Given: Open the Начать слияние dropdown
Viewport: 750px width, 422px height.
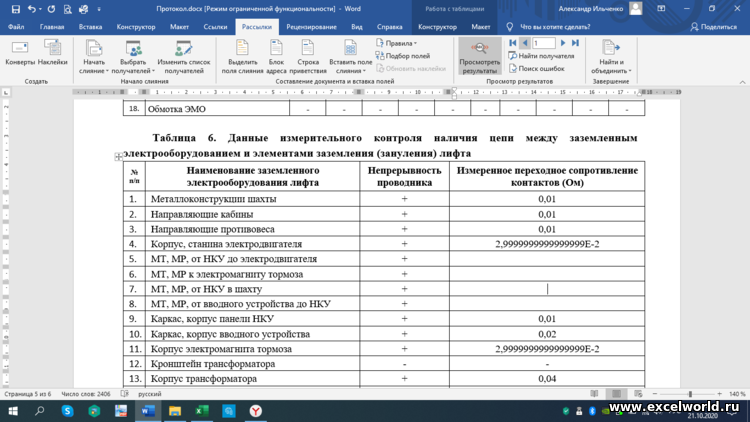Looking at the screenshot, I should tap(94, 57).
